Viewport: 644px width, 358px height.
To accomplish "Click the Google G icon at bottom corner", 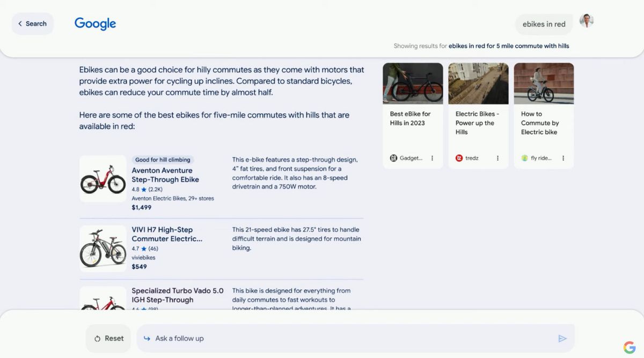I will pos(629,347).
